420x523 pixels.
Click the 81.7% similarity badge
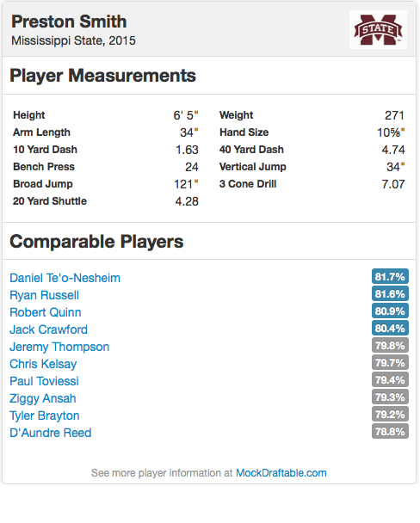pyautogui.click(x=390, y=276)
